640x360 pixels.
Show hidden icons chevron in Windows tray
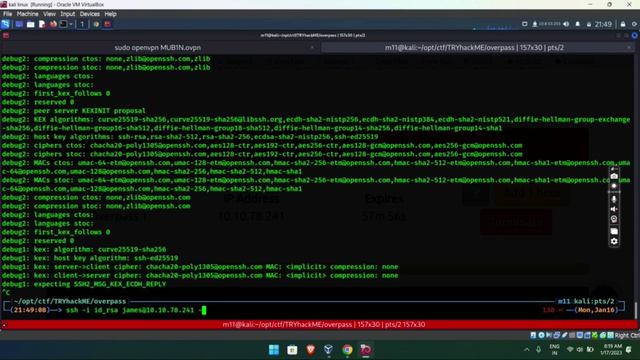click(x=527, y=350)
